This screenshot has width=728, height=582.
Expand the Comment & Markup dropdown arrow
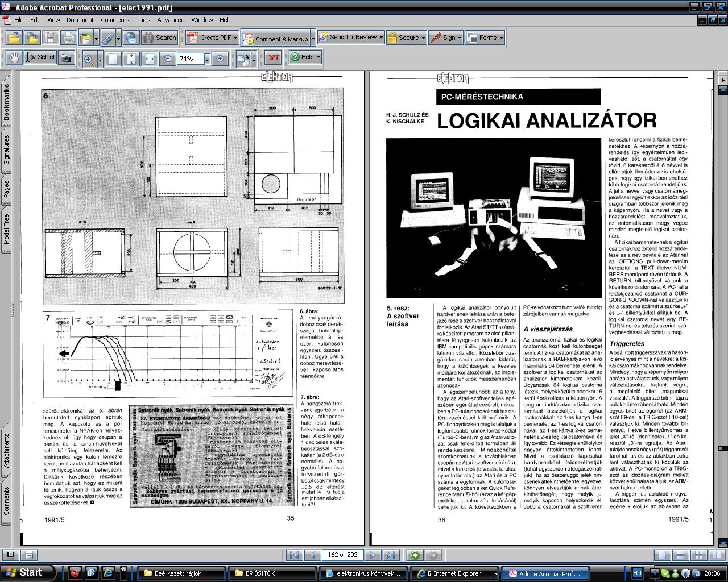[x=312, y=39]
